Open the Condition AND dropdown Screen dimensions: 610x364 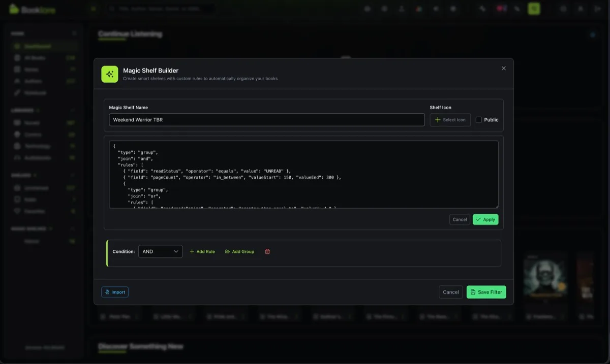coord(160,251)
